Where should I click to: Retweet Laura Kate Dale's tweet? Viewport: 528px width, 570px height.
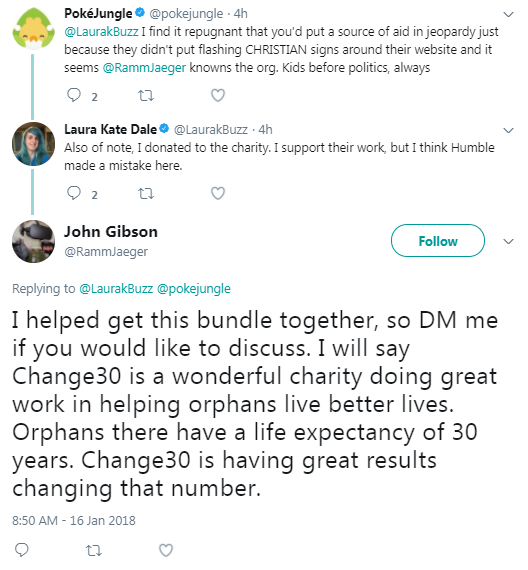146,193
